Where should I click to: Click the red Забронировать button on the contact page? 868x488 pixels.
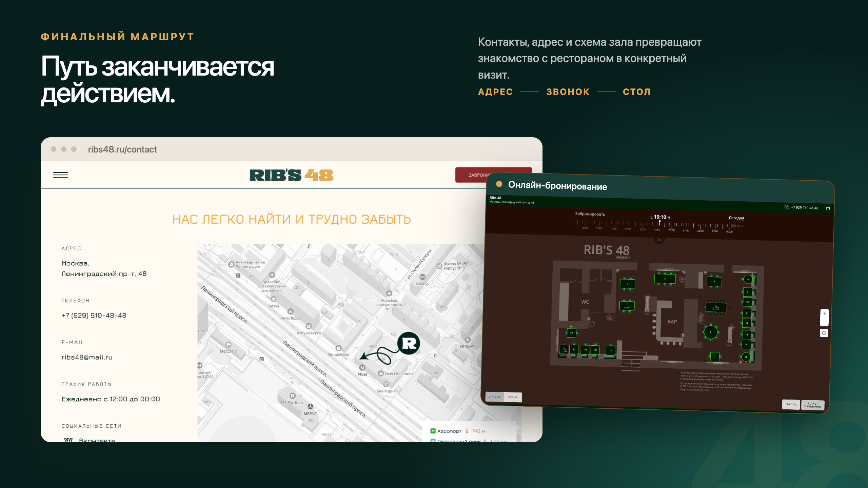471,175
